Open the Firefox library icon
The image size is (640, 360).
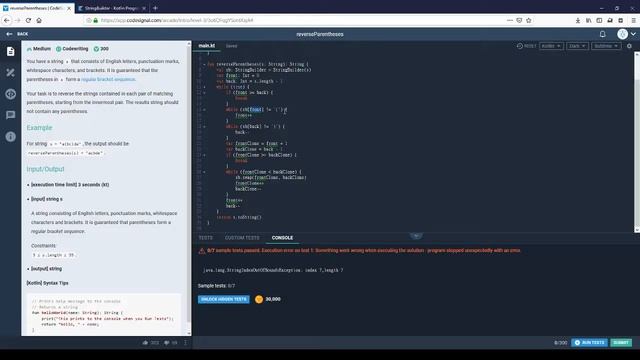tap(589, 20)
